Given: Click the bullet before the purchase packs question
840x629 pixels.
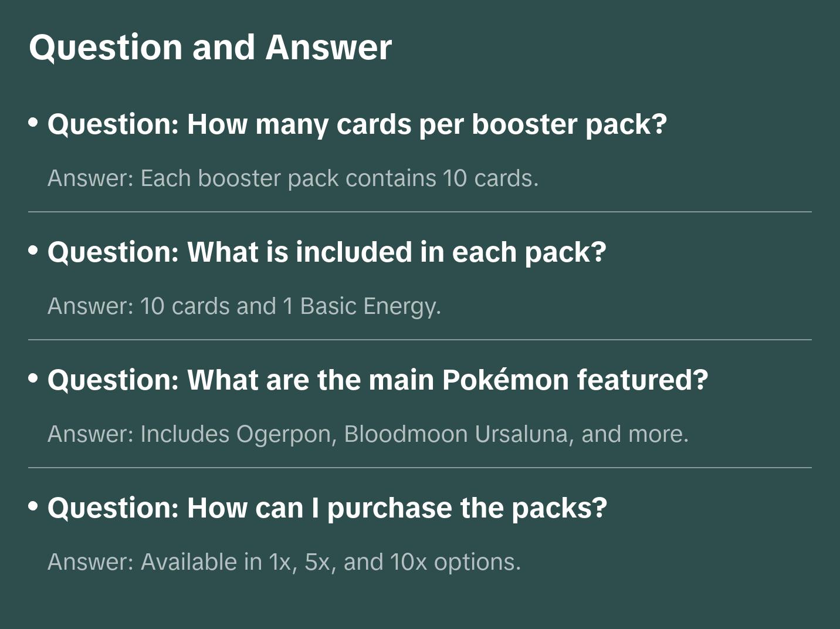Looking at the screenshot, I should click(33, 506).
